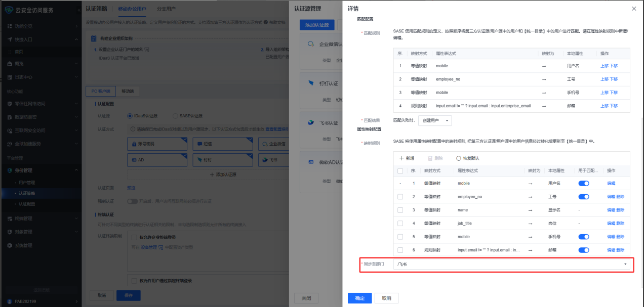
Task: Open the 同步至部门 dropdown
Action: [511, 265]
